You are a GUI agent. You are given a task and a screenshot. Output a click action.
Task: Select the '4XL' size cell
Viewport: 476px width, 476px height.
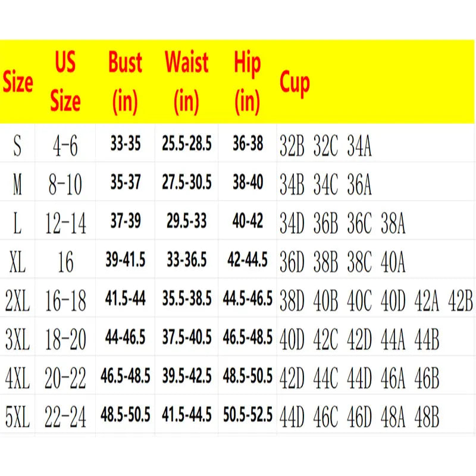(17, 378)
